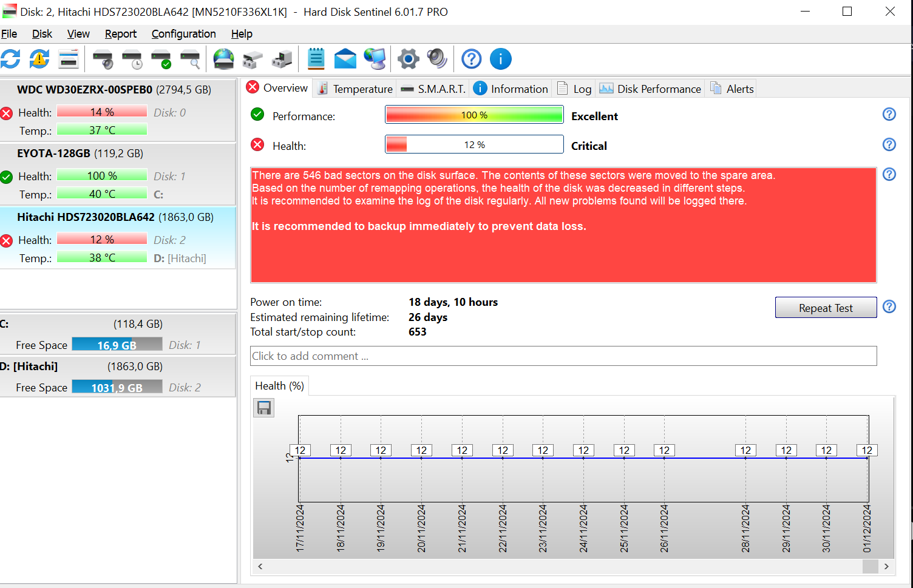Open the Report menu

click(x=121, y=34)
